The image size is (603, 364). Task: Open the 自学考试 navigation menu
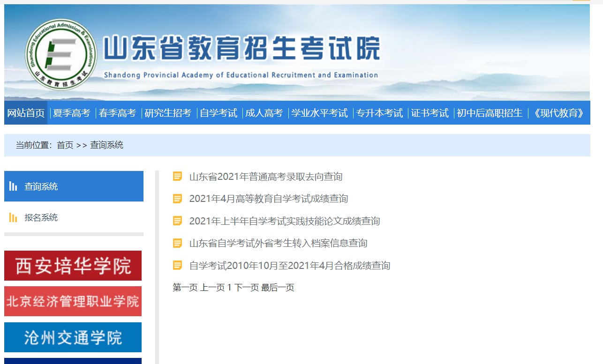pos(219,113)
